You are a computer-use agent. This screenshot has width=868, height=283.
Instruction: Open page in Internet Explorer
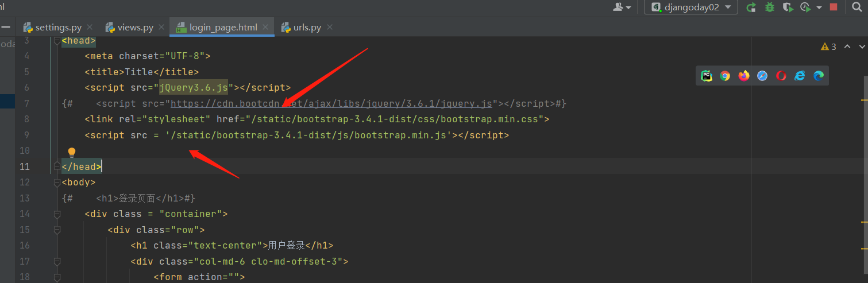tap(800, 76)
